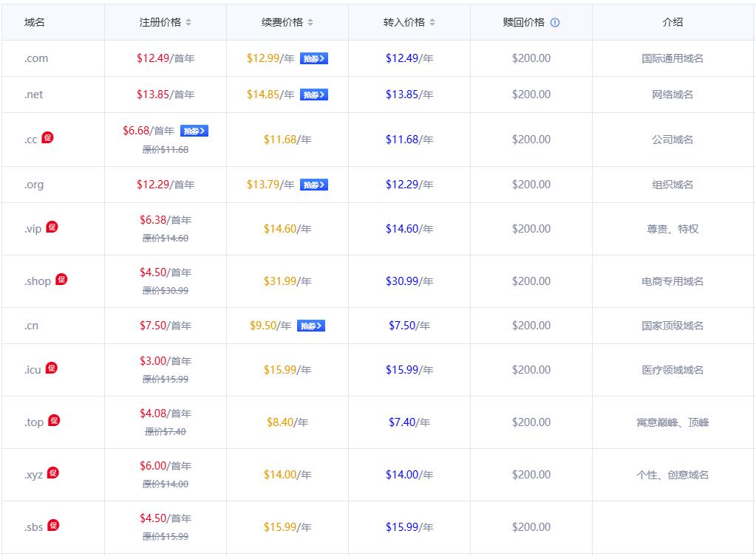Click the promo badge beside .cc
Image resolution: width=756 pixels, height=556 pixels.
tap(47, 137)
